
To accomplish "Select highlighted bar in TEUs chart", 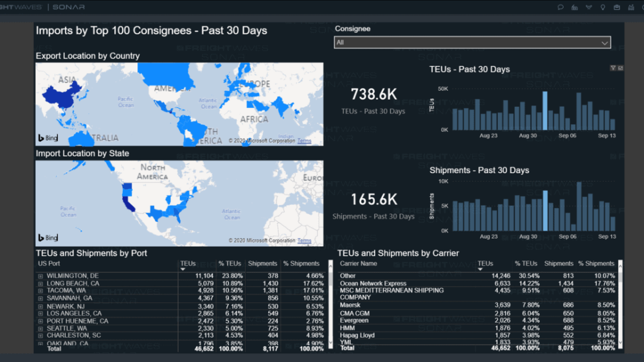I will point(545,111).
